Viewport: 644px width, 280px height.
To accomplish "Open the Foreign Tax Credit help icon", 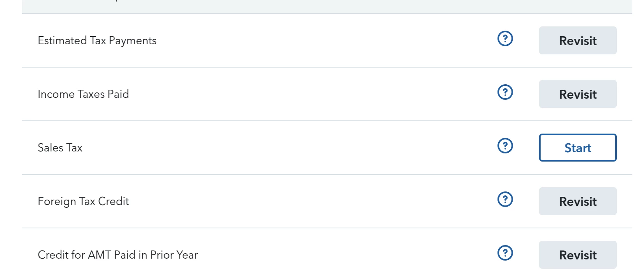I will click(x=505, y=200).
